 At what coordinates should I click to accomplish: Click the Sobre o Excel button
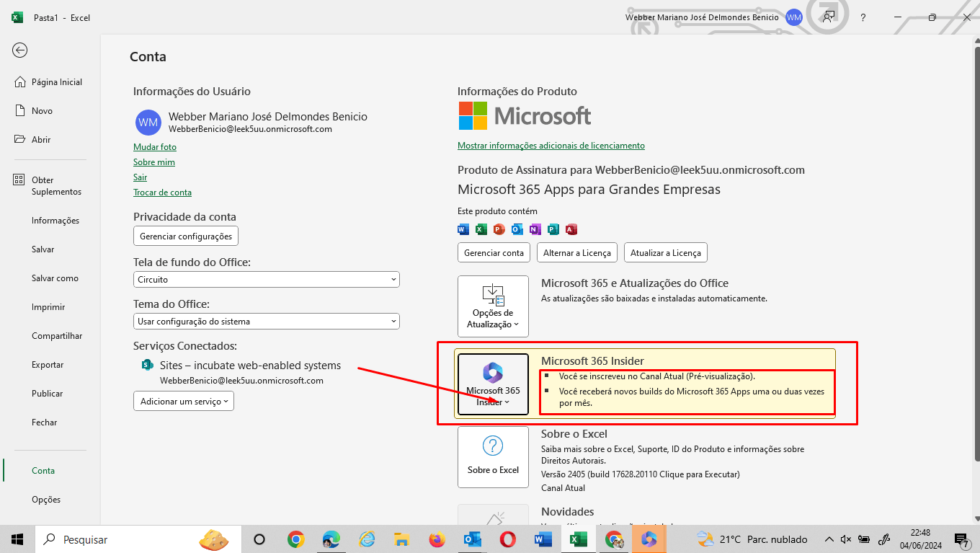coord(493,457)
